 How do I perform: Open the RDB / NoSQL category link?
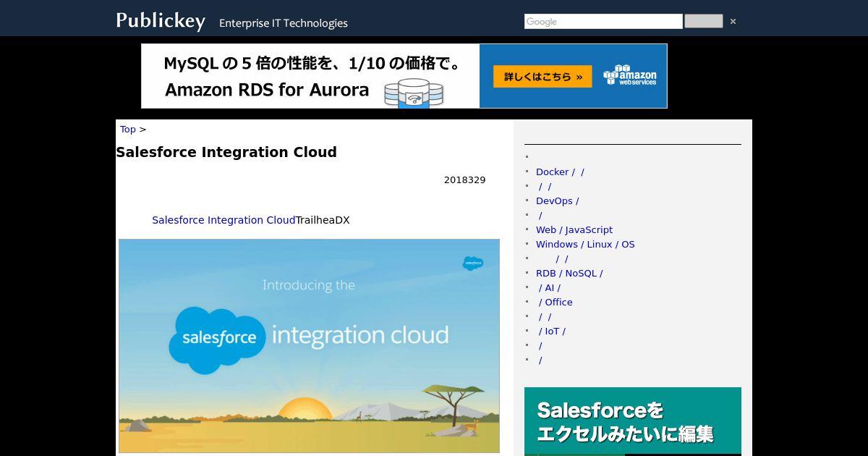click(x=569, y=273)
